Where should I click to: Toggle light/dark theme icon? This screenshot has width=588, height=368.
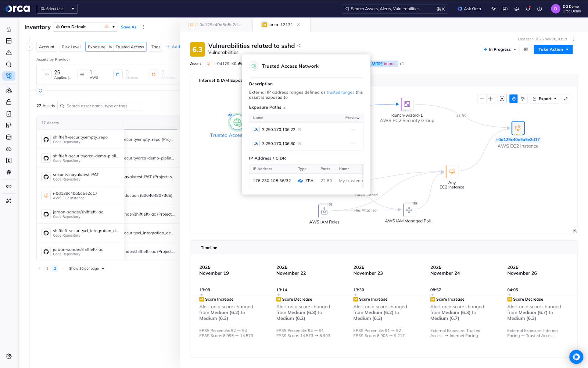494,9
